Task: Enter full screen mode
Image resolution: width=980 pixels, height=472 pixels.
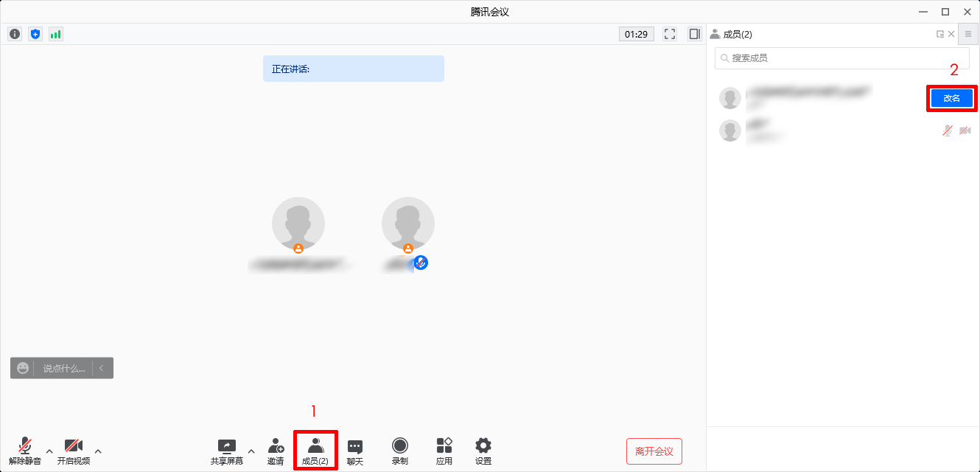Action: pos(670,34)
